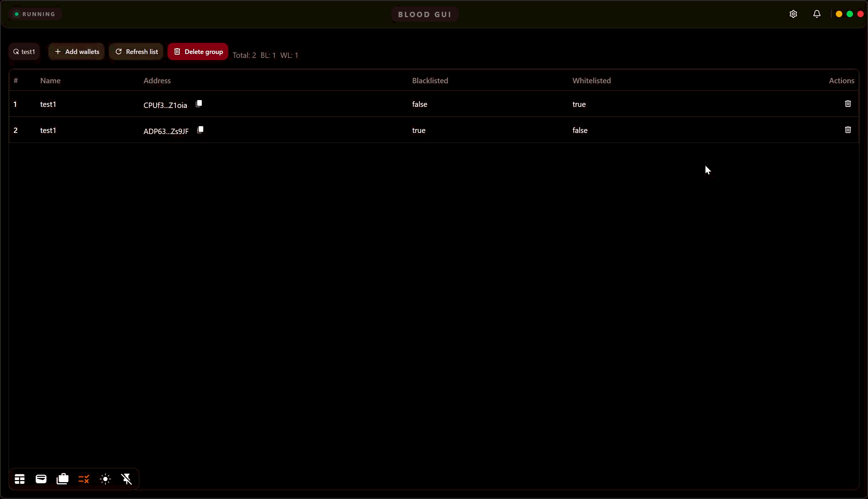Open settings gear in title bar

click(x=793, y=14)
